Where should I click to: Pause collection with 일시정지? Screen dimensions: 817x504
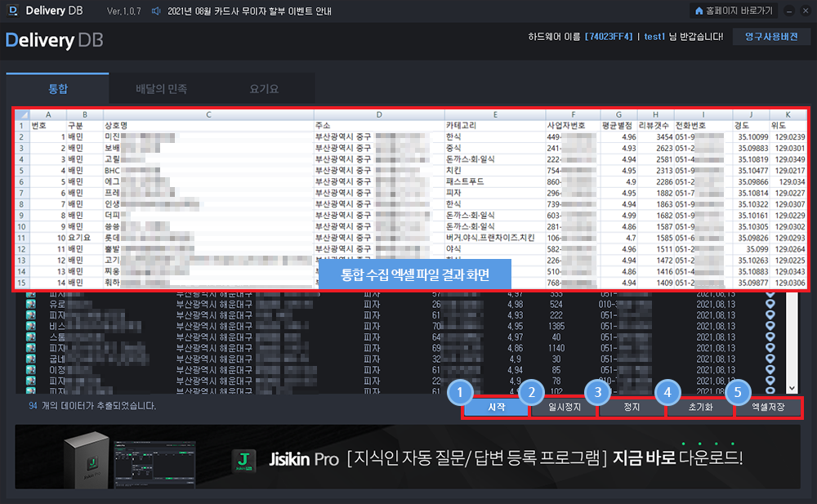point(564,407)
